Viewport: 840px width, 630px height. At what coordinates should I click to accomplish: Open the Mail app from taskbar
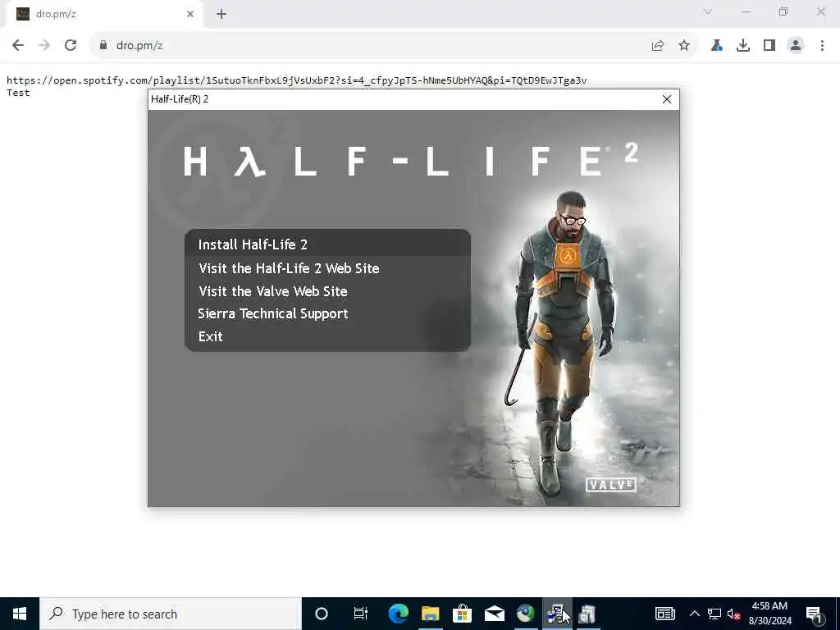coord(494,614)
